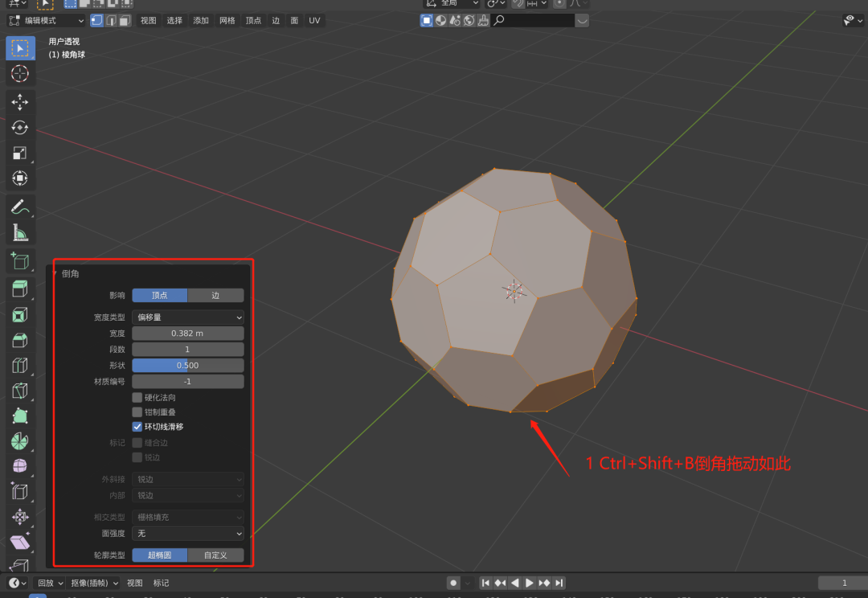Jump to the timeline end frame
This screenshot has height=598, width=868.
point(559,583)
